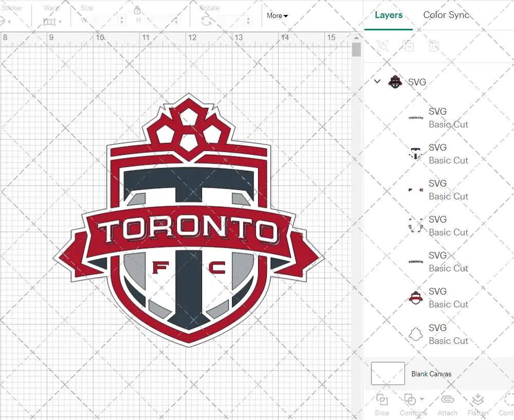
Task: Click the Flatten tool
Action: pos(478,405)
